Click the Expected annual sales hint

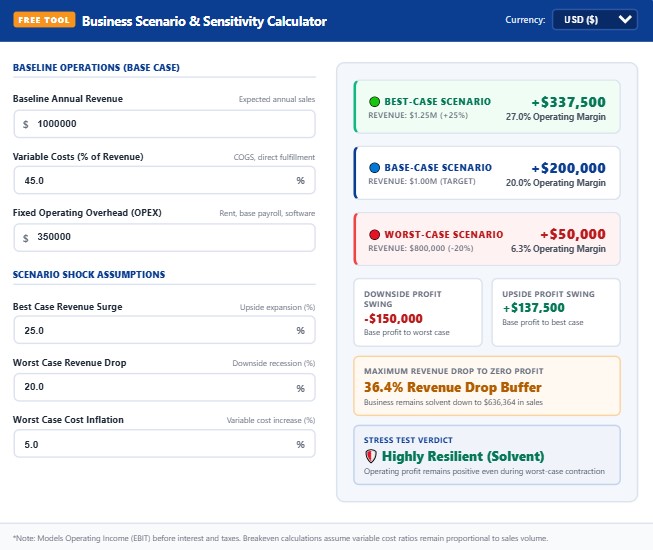pos(277,100)
